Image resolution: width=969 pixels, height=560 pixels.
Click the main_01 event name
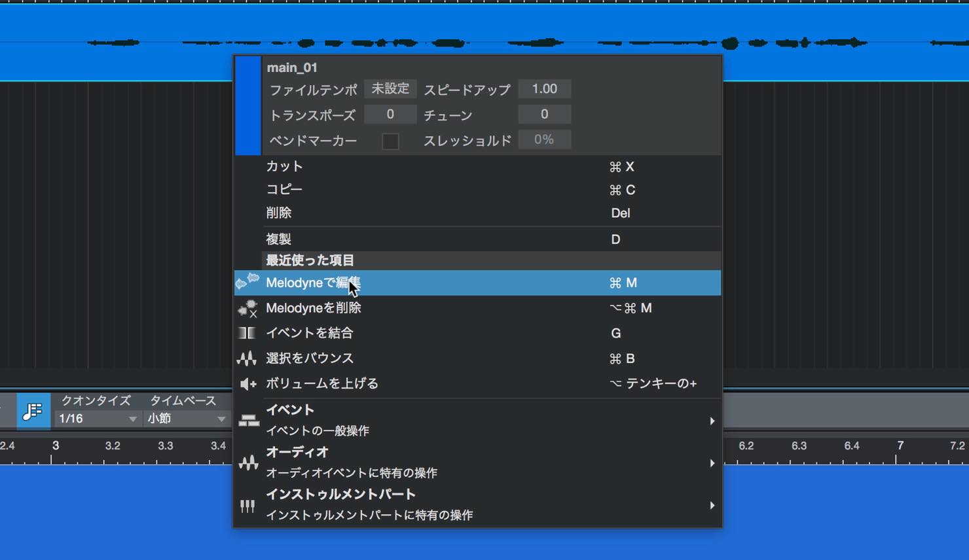292,67
